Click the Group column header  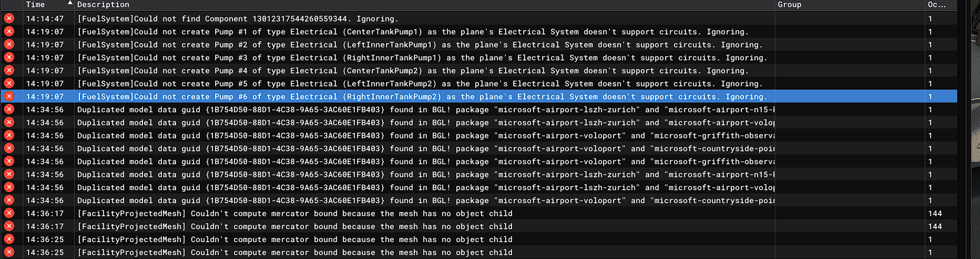[789, 5]
